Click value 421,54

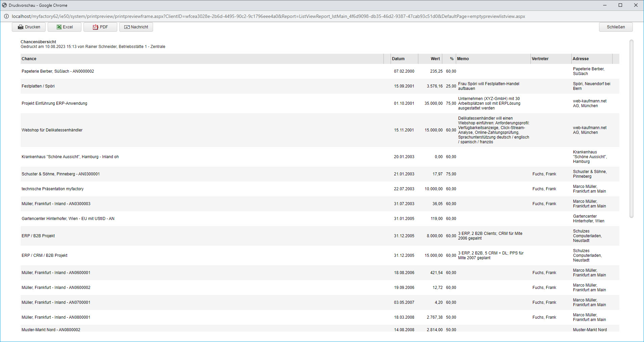(436, 273)
